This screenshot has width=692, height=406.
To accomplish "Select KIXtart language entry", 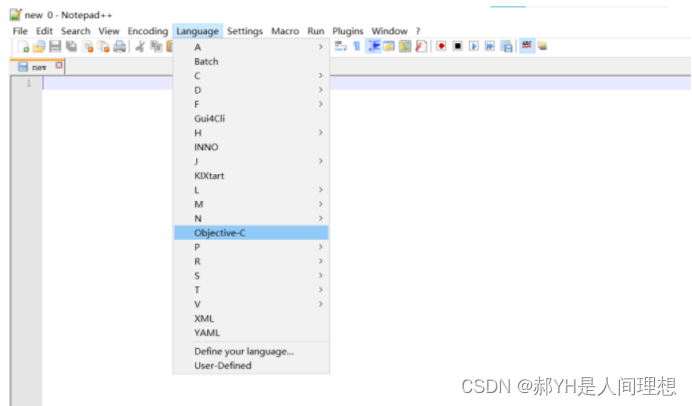I will pyautogui.click(x=251, y=176).
